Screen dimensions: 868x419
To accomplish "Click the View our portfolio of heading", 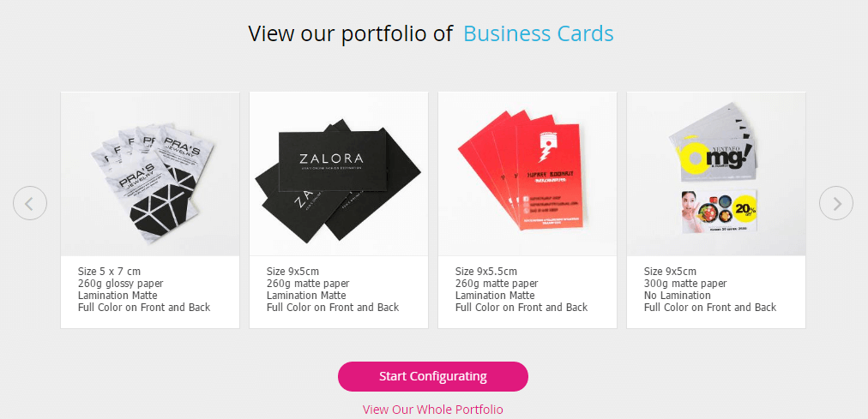I will (351, 33).
